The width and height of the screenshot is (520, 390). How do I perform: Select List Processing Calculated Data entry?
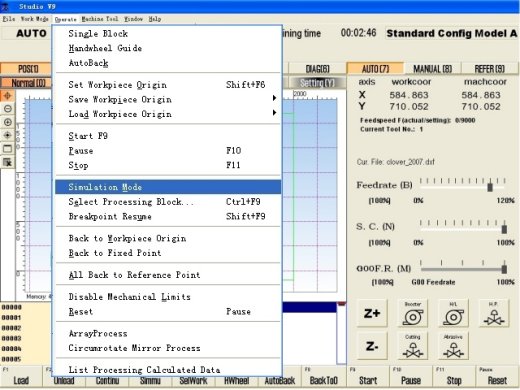[168, 370]
